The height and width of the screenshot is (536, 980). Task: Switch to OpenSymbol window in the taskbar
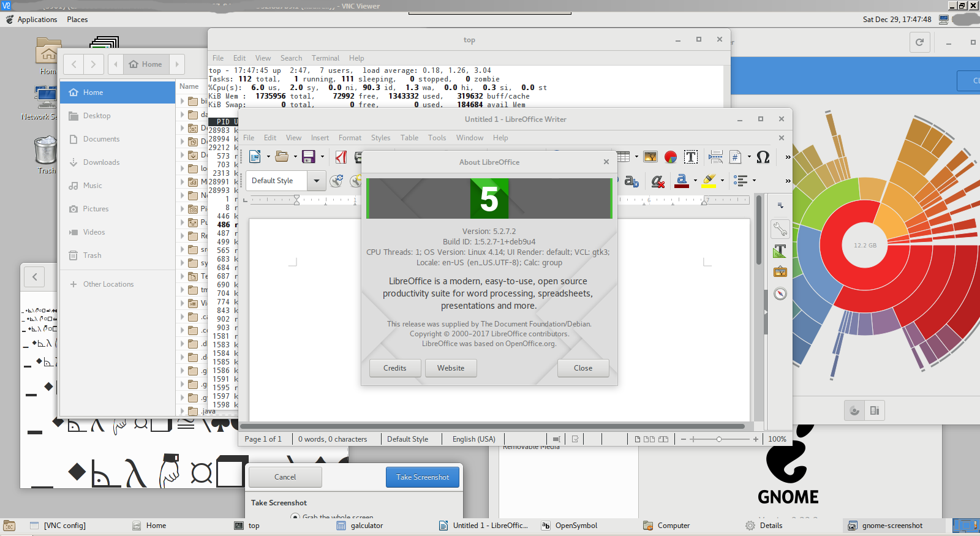[x=569, y=526]
